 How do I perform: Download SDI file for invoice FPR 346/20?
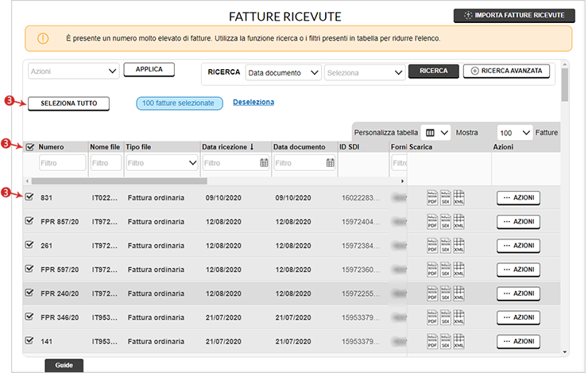[x=445, y=317]
